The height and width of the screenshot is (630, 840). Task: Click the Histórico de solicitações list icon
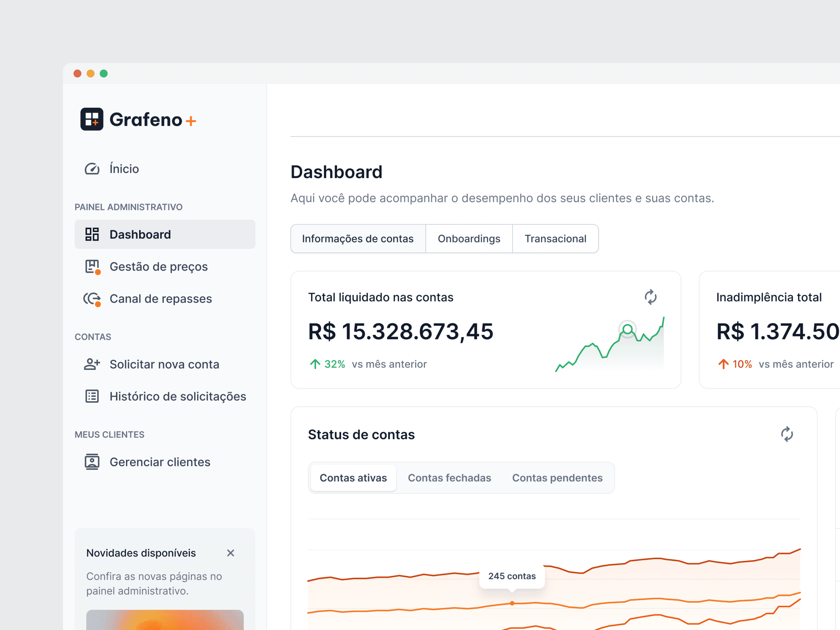(x=92, y=396)
